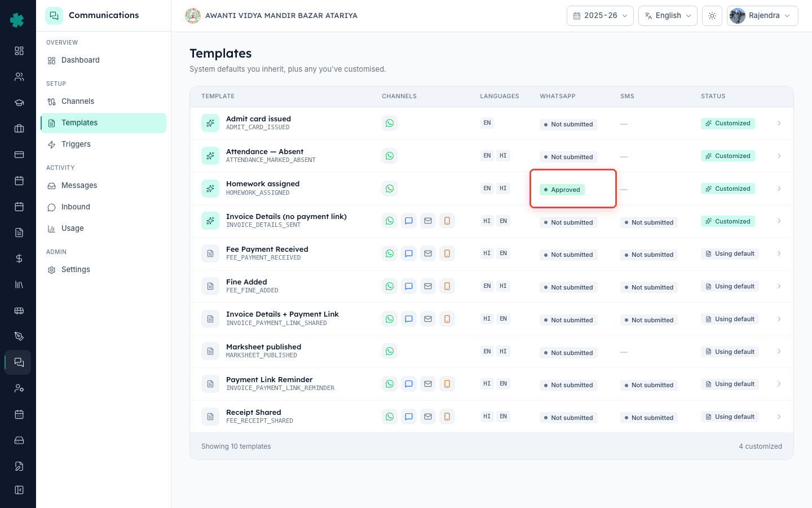Click 'Showing 10 templates' footer text
812x508 pixels.
coord(236,446)
